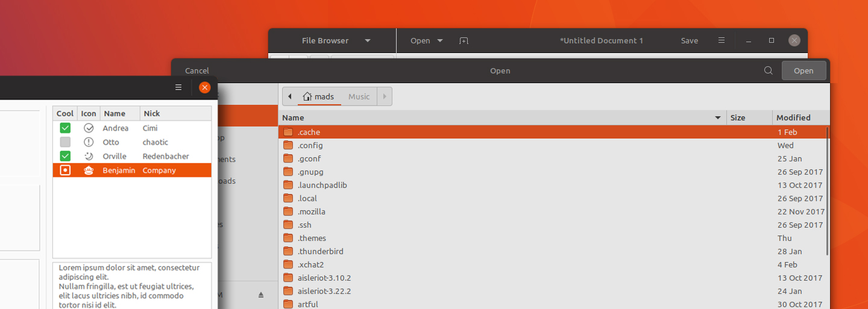Select the aisleriot-3.22.2 folder name

324,291
